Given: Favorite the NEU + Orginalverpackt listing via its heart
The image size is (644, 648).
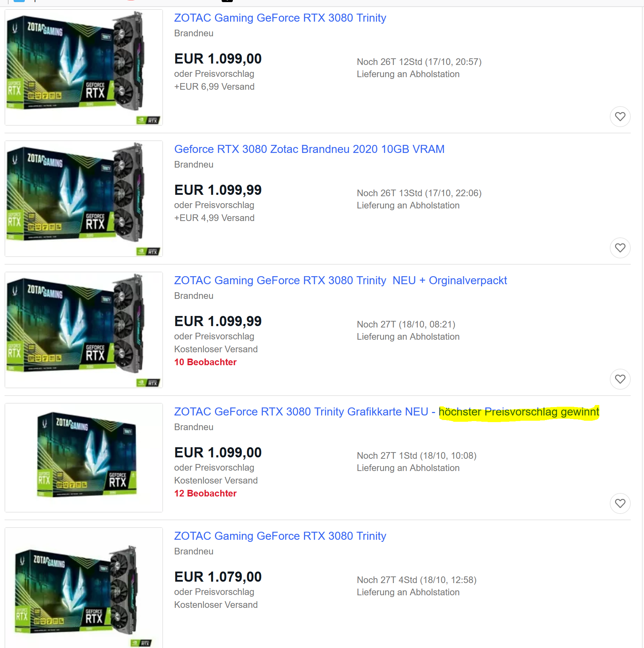Looking at the screenshot, I should pyautogui.click(x=620, y=379).
